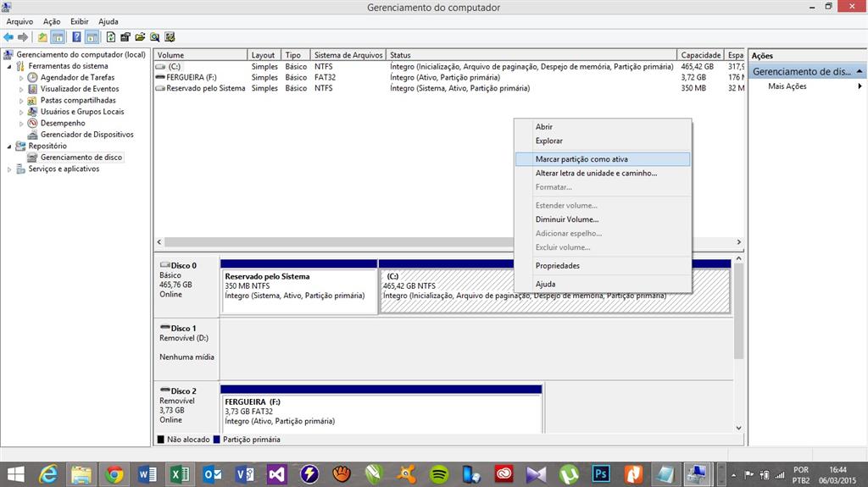Select Gerenciador de Dispositivos in the tree
The width and height of the screenshot is (868, 487).
pyautogui.click(x=86, y=135)
